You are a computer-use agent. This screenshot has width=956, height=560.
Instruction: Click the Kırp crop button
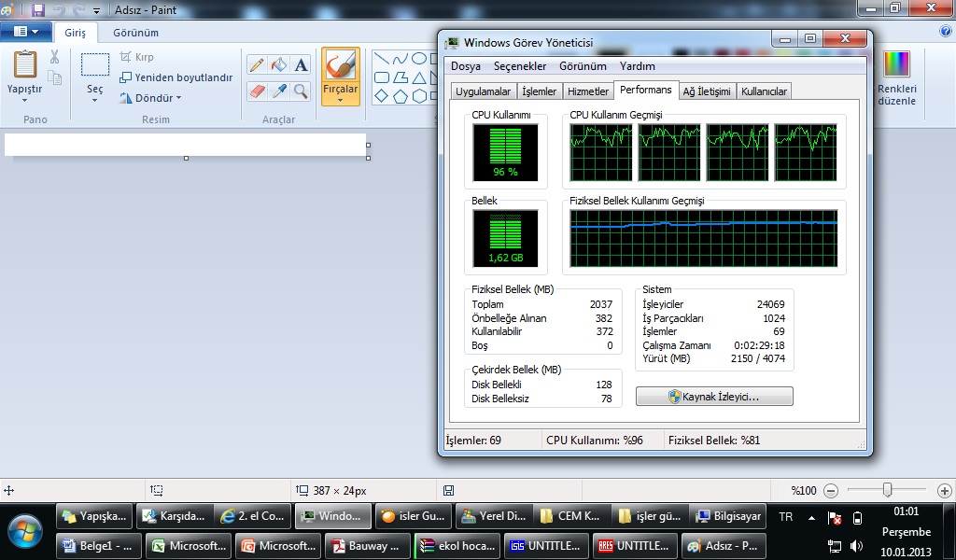tap(136, 57)
